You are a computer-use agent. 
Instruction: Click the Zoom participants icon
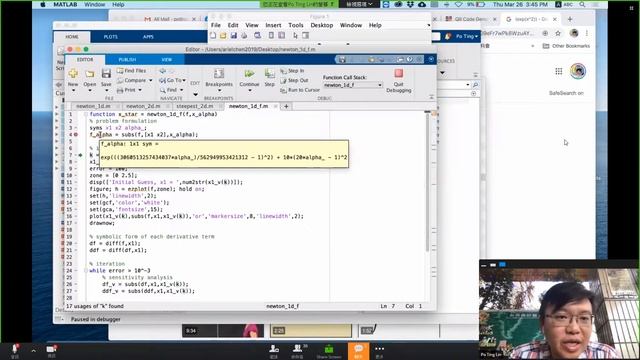(x=298, y=348)
